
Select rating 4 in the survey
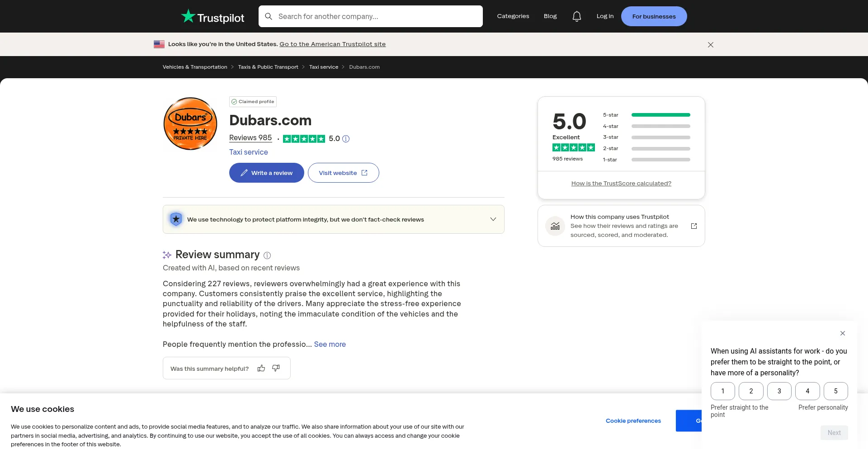tap(807, 391)
